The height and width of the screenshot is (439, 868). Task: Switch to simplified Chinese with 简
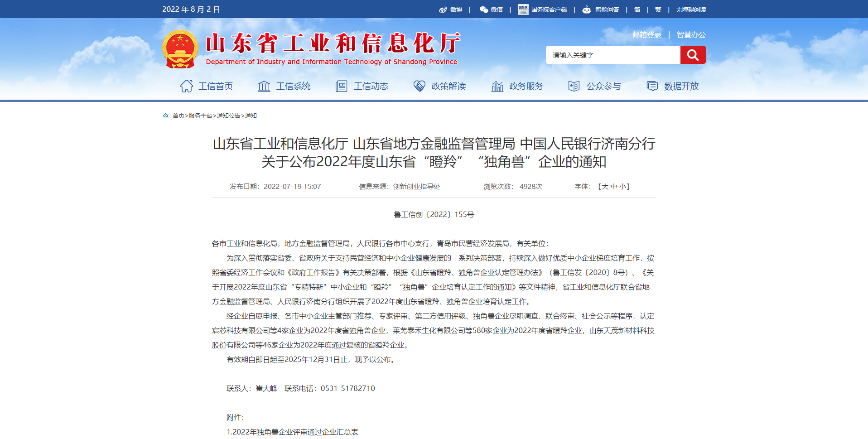click(x=637, y=9)
